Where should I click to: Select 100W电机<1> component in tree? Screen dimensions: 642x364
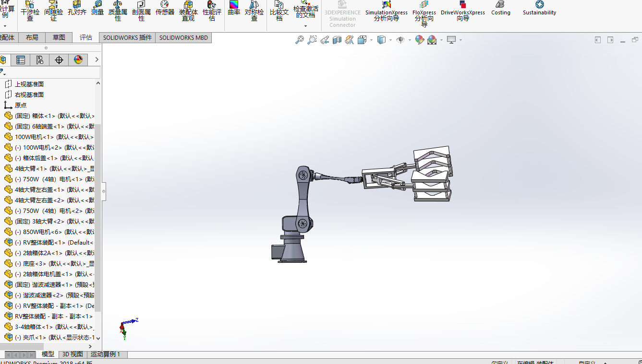pyautogui.click(x=49, y=137)
